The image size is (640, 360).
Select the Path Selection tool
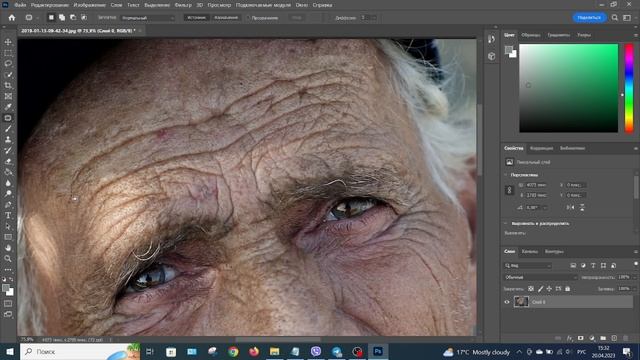tap(8, 226)
